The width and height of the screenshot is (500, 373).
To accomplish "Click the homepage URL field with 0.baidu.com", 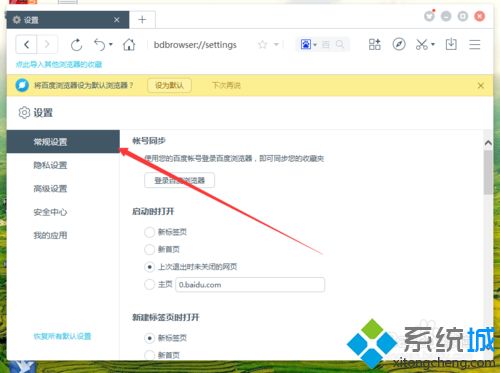I will click(x=250, y=285).
